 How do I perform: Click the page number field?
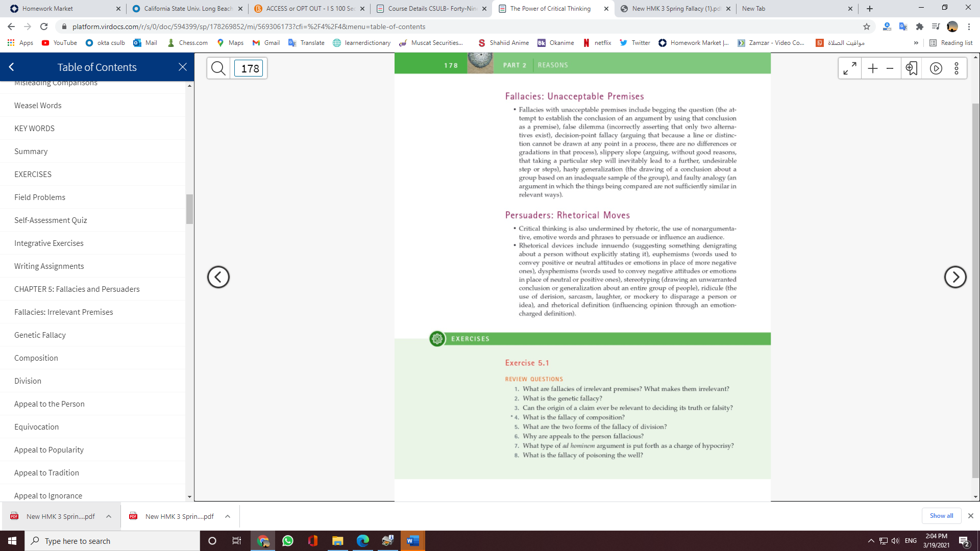pos(249,68)
